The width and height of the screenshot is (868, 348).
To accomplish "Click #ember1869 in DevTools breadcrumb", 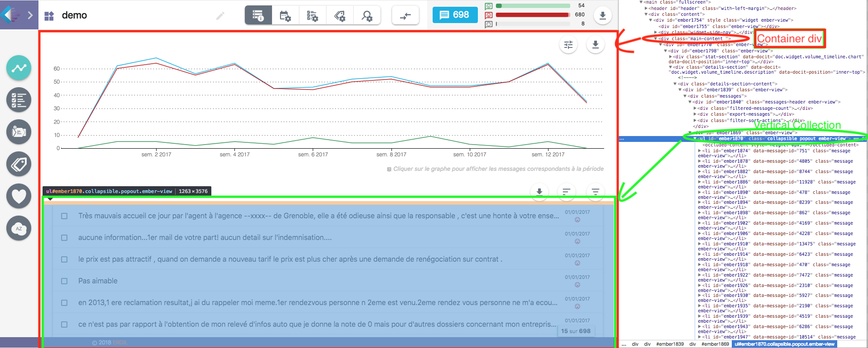I will (x=715, y=344).
